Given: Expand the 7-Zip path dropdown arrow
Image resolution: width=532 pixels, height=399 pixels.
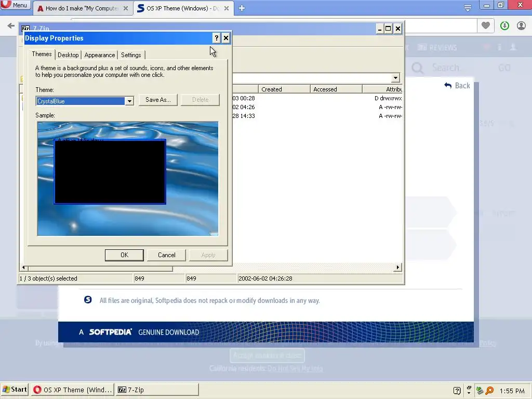Looking at the screenshot, I should (x=395, y=78).
